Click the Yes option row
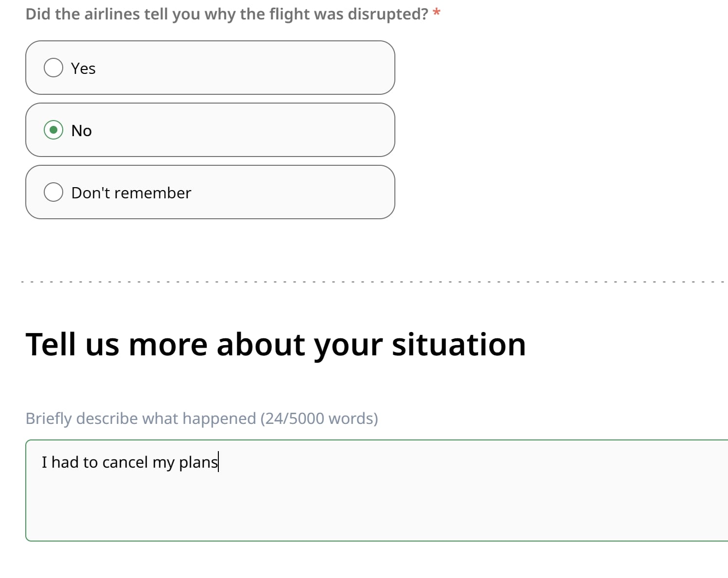Image resolution: width=728 pixels, height=578 pixels. (x=209, y=68)
